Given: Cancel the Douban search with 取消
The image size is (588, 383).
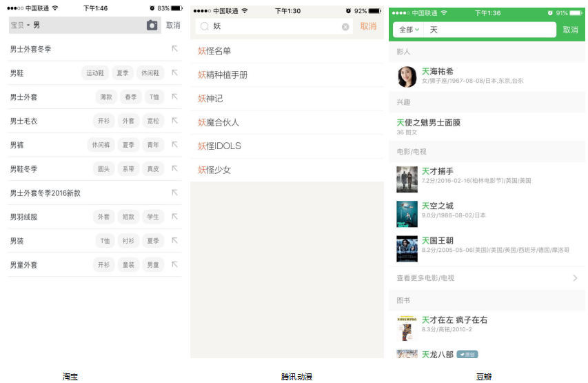Looking at the screenshot, I should [x=570, y=30].
